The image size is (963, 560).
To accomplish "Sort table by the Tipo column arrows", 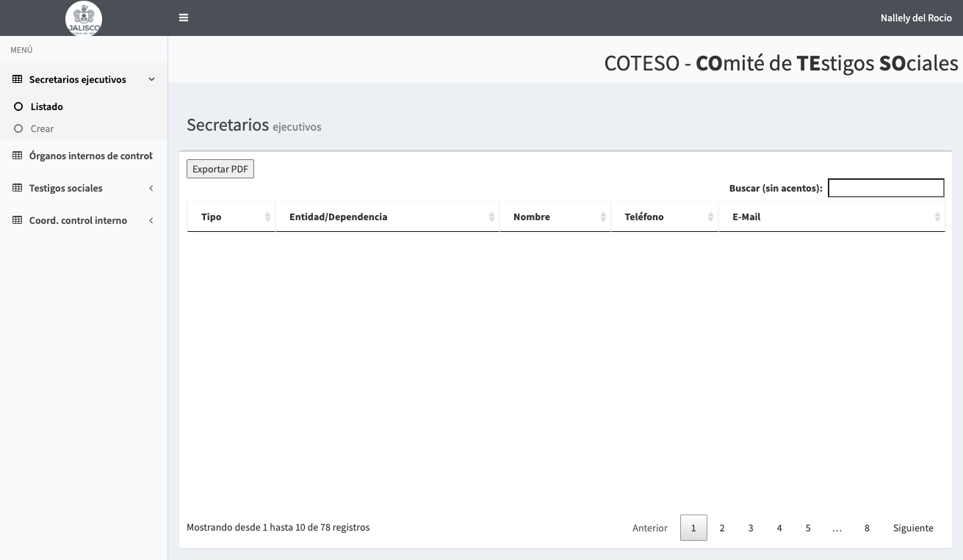I will [x=267, y=217].
